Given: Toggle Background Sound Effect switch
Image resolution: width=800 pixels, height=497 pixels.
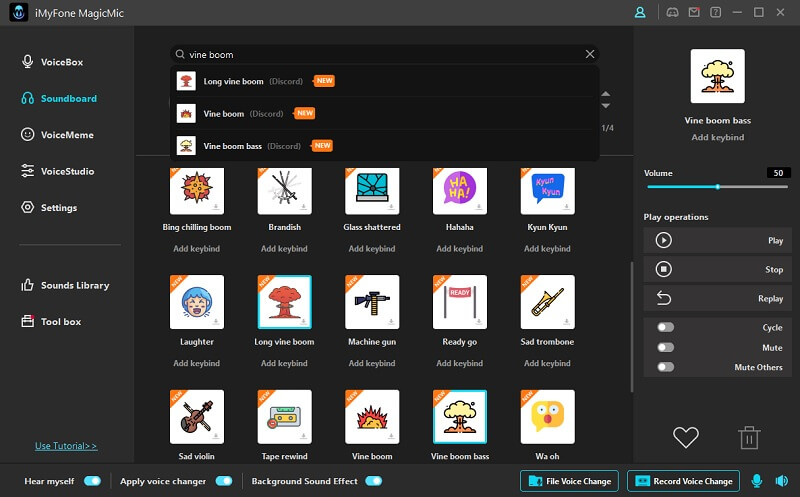Looking at the screenshot, I should (x=373, y=481).
